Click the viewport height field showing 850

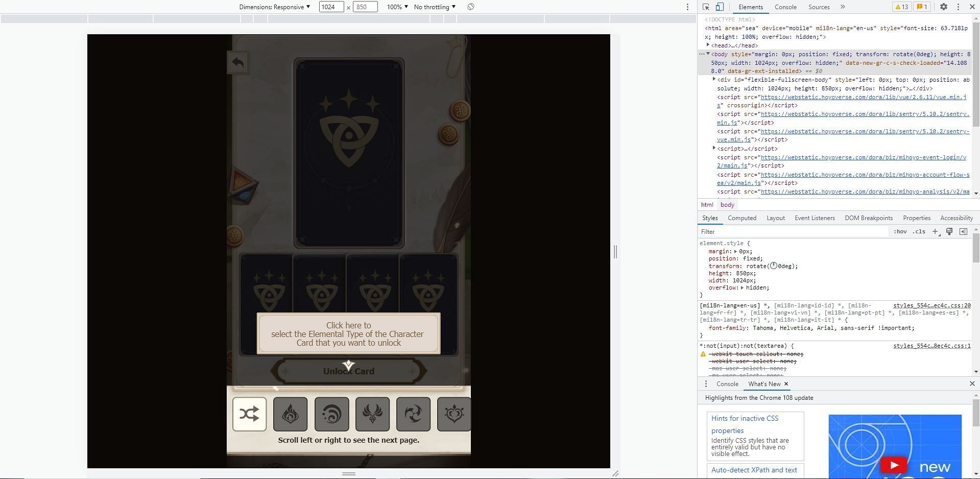pyautogui.click(x=365, y=7)
